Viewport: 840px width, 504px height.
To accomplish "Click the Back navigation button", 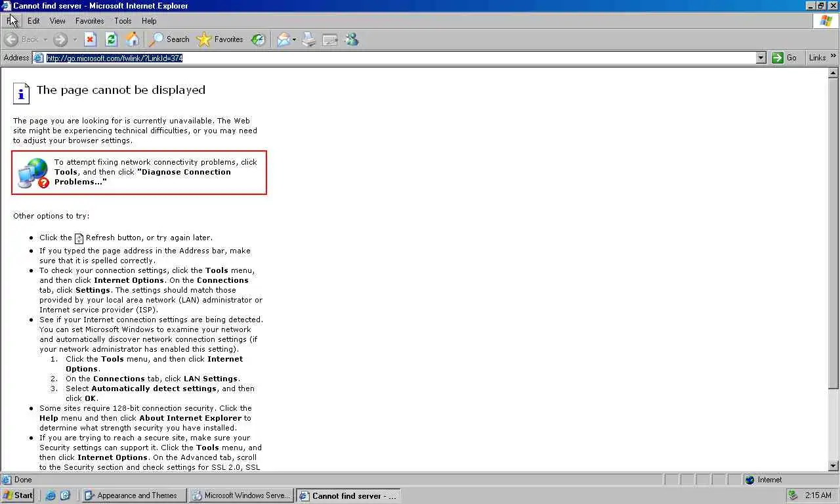I will tap(21, 39).
